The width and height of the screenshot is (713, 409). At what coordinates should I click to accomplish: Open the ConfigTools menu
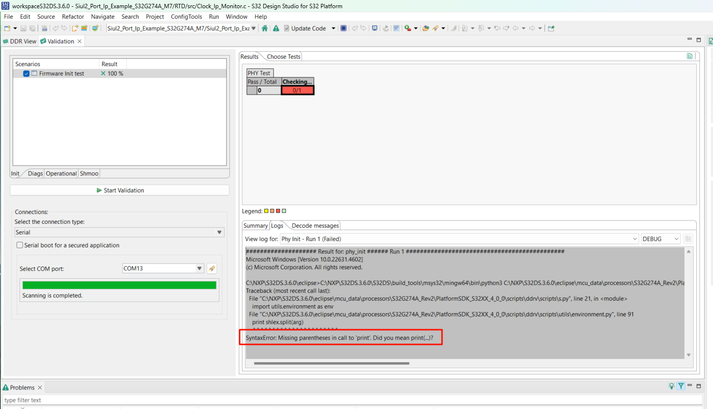[x=186, y=16]
